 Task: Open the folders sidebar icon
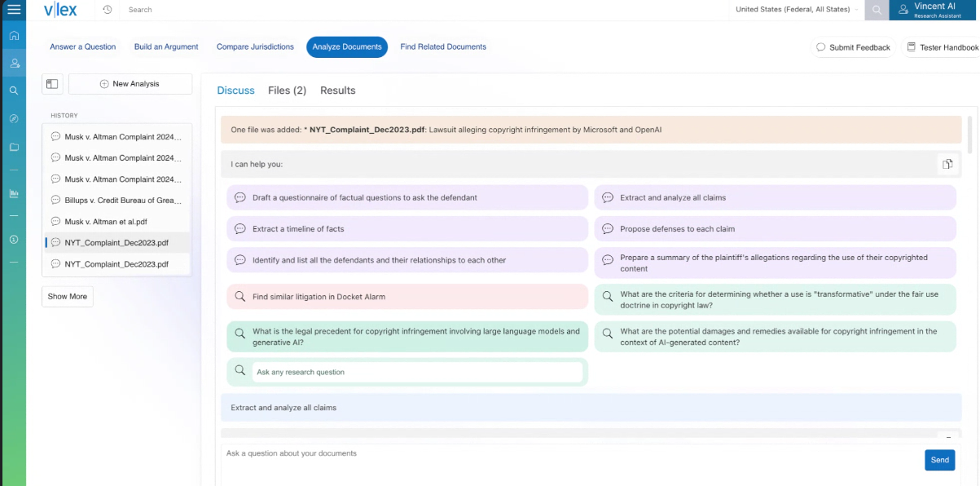(13, 147)
